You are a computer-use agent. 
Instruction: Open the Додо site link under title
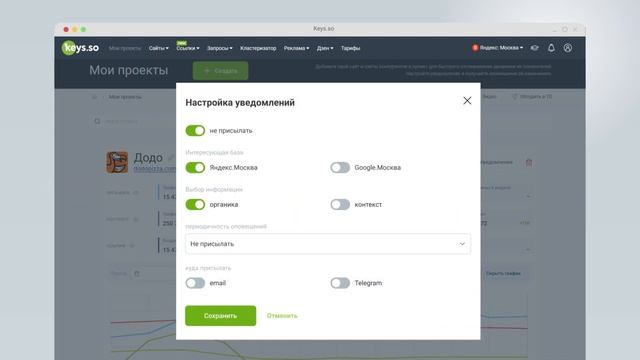point(155,169)
